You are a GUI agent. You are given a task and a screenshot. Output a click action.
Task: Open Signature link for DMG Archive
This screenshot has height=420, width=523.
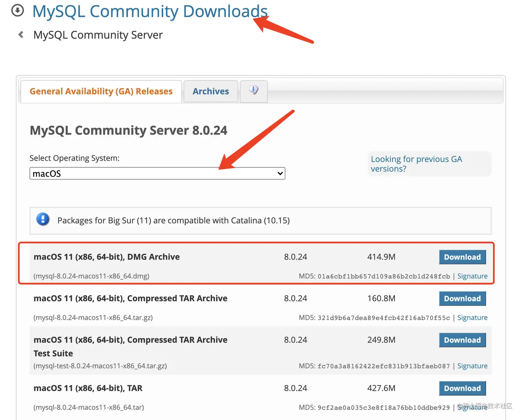(472, 276)
